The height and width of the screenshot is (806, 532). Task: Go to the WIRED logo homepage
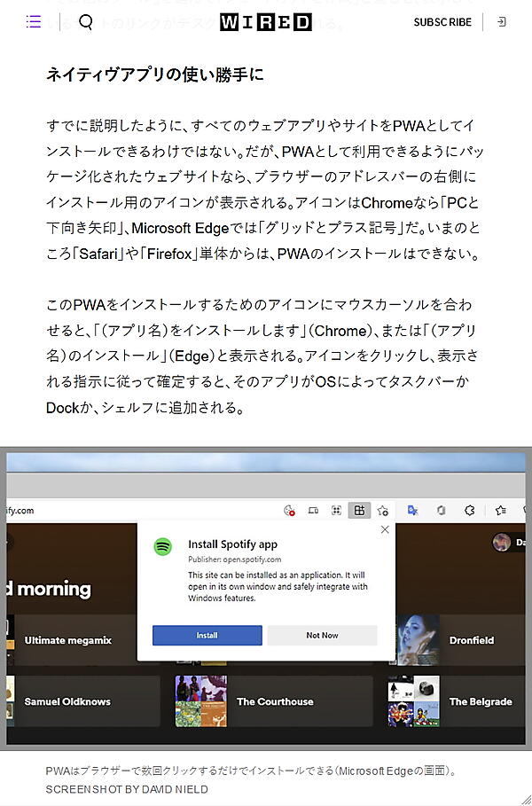click(x=266, y=22)
